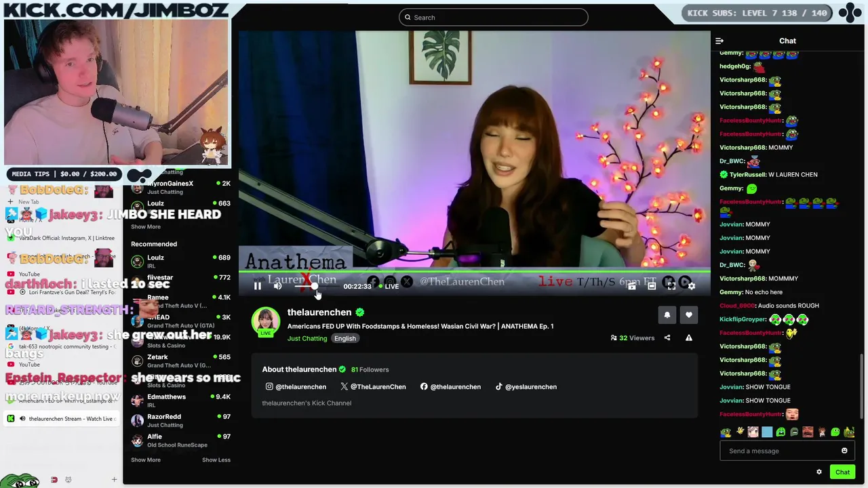Share the stream via share icon
The height and width of the screenshot is (488, 868).
pos(667,338)
